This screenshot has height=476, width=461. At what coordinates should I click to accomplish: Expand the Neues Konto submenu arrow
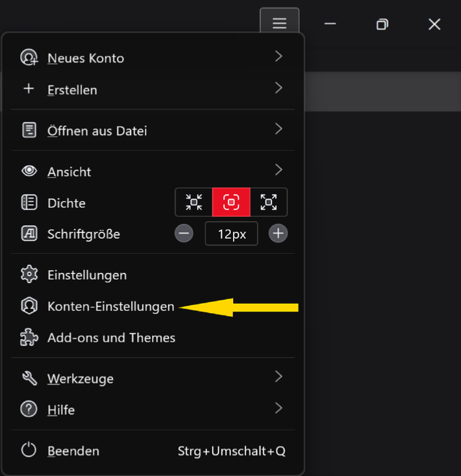[279, 57]
